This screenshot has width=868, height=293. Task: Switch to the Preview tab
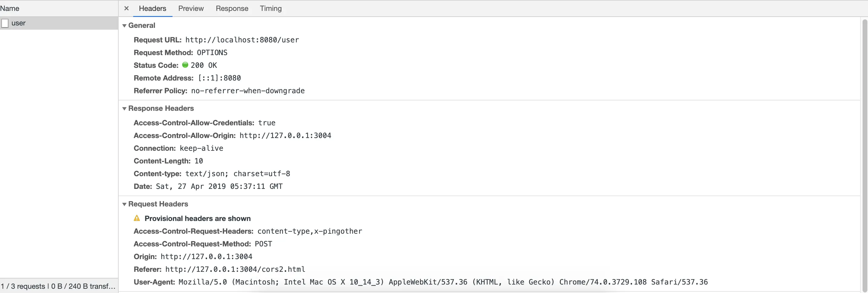191,8
